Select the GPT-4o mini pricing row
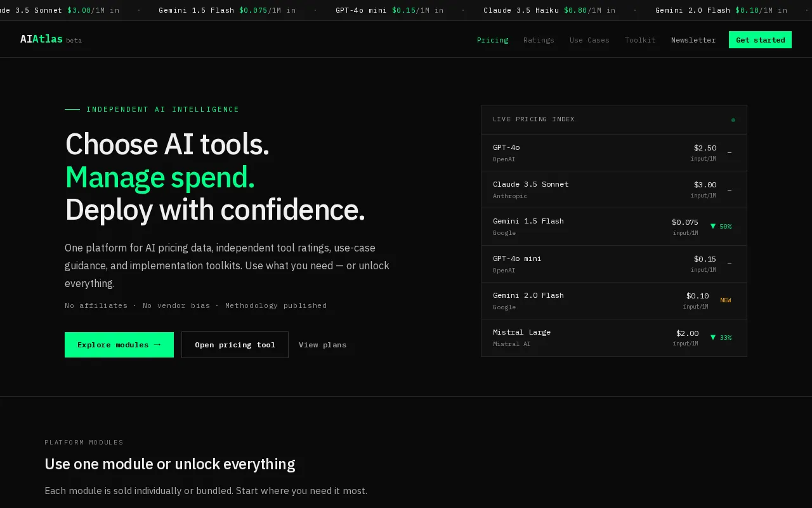This screenshot has width=812, height=508. coord(613,264)
